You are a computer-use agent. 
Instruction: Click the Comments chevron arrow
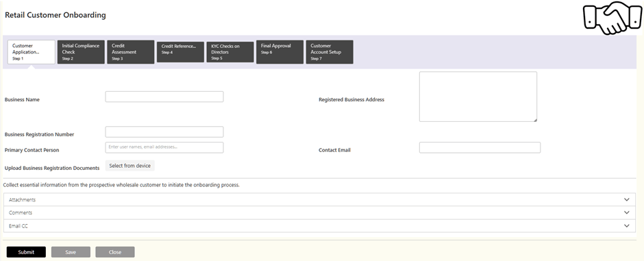tap(627, 213)
